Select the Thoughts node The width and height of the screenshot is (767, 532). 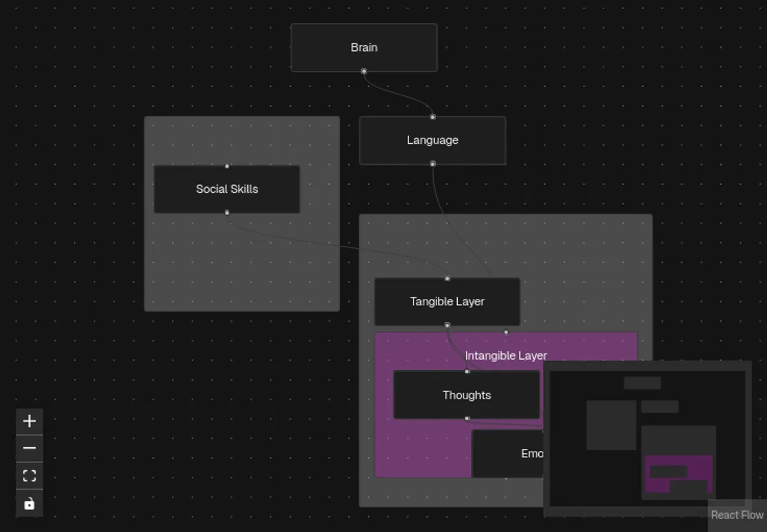(x=467, y=395)
